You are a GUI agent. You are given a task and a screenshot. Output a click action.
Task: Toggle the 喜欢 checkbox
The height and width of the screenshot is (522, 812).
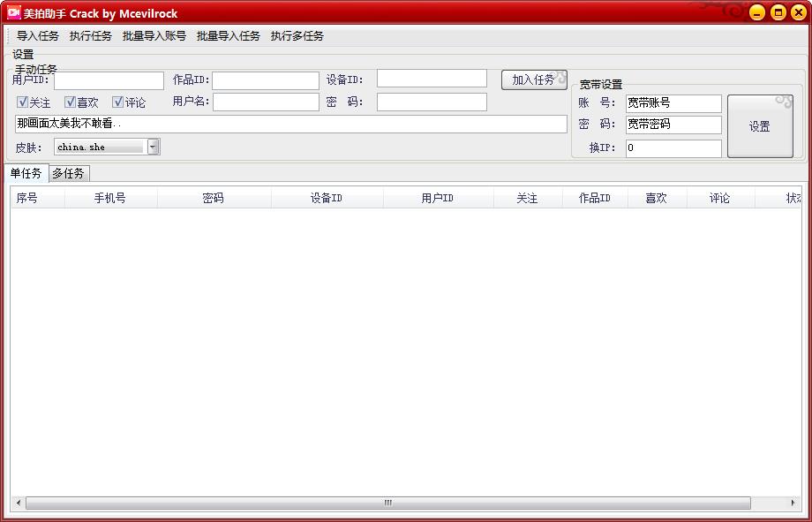pos(71,102)
